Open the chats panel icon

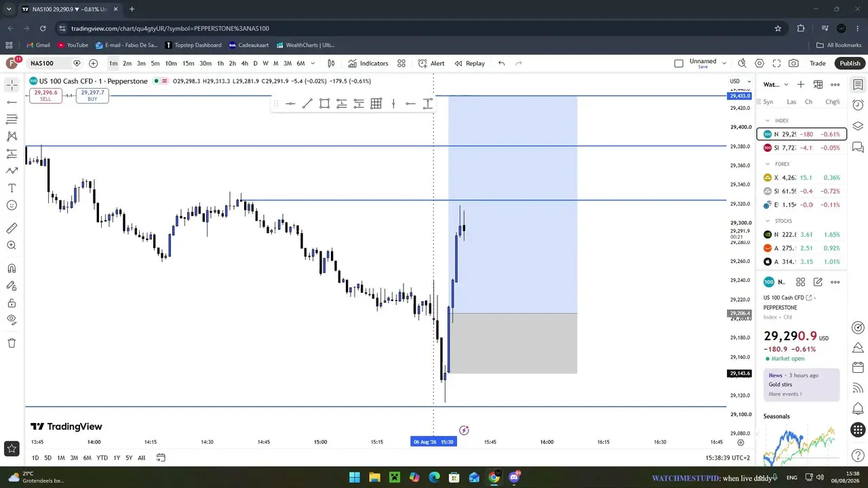click(858, 146)
